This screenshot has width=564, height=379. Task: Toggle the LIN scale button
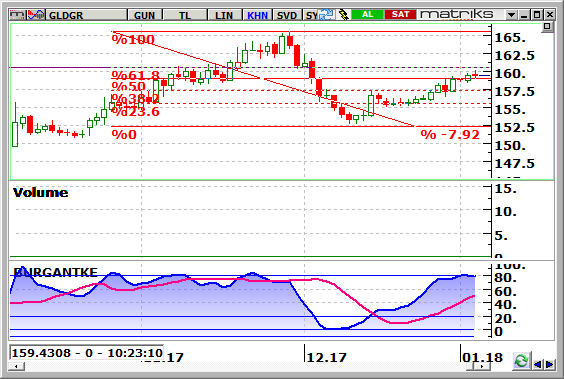click(x=224, y=15)
